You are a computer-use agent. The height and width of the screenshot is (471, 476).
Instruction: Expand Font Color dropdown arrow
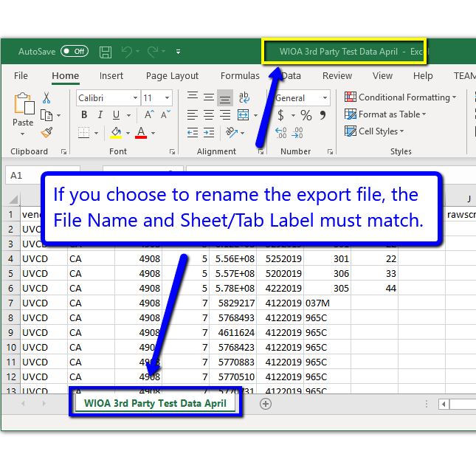point(153,133)
